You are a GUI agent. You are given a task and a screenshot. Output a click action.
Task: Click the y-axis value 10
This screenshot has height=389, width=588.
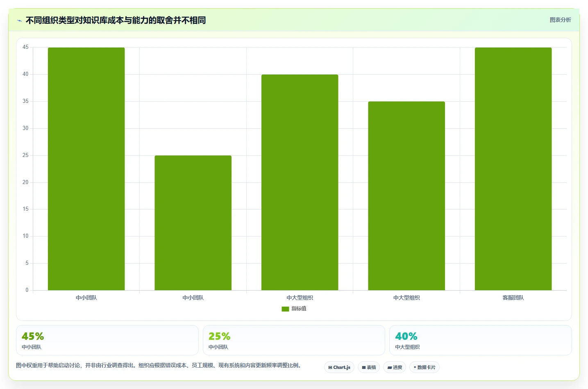click(x=25, y=236)
